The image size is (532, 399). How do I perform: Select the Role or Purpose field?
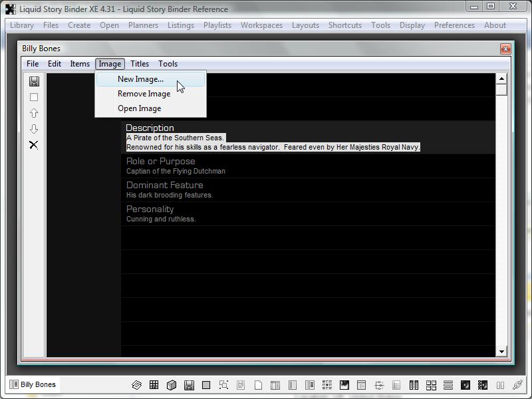160,161
